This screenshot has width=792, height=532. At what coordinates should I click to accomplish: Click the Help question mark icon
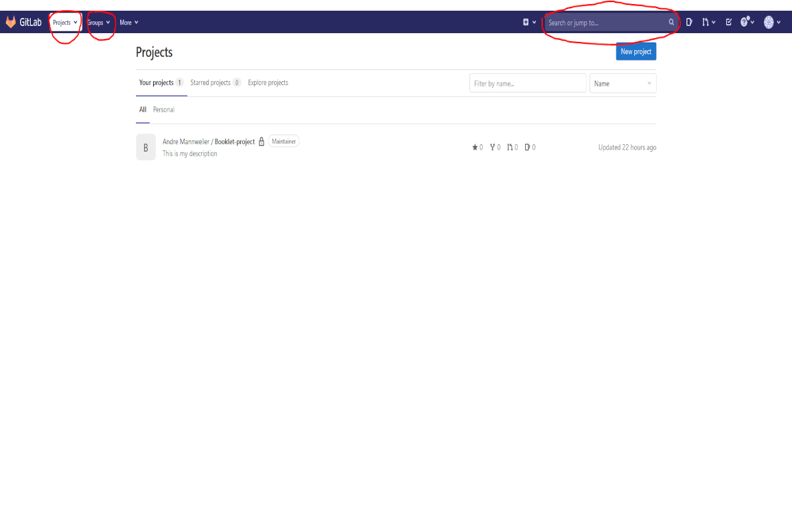746,23
